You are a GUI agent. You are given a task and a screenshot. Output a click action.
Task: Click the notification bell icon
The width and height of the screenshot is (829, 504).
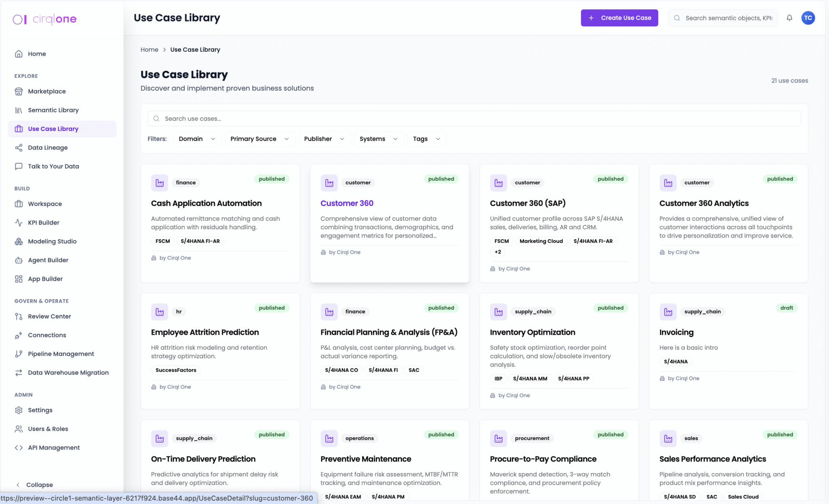tap(789, 18)
